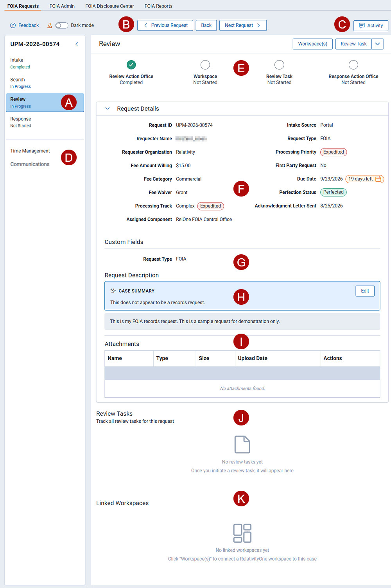Go to the Previous Request
The width and height of the screenshot is (391, 588).
click(x=165, y=25)
